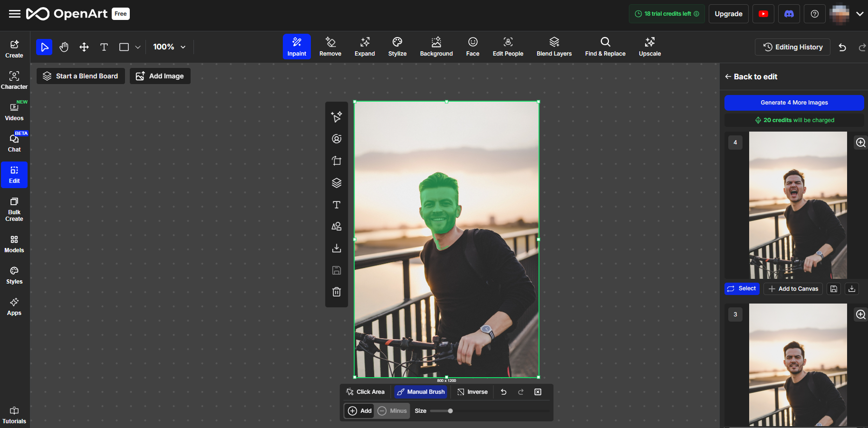Open the Inpaint tool
Screen dimensions: 868x428
(x=297, y=47)
